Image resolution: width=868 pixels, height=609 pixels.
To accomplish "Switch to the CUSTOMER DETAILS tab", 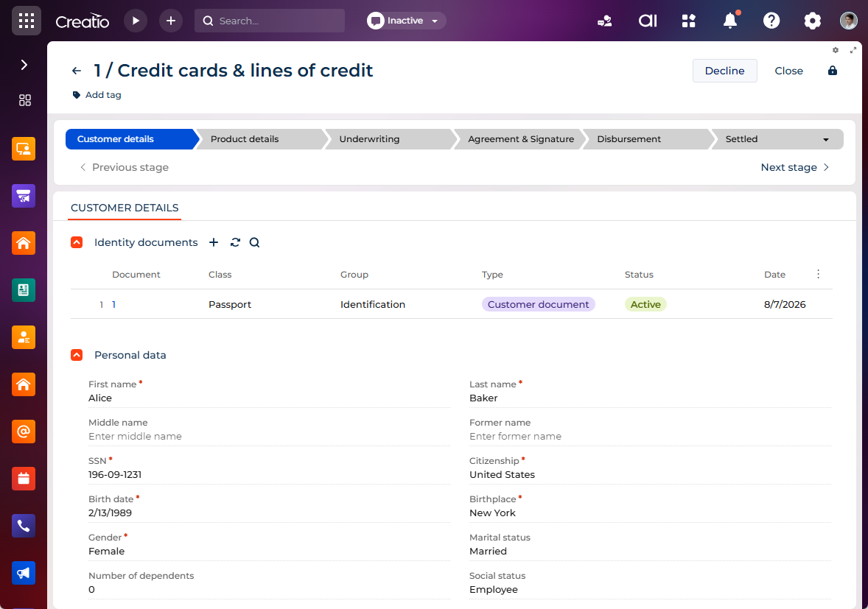I will tap(125, 208).
